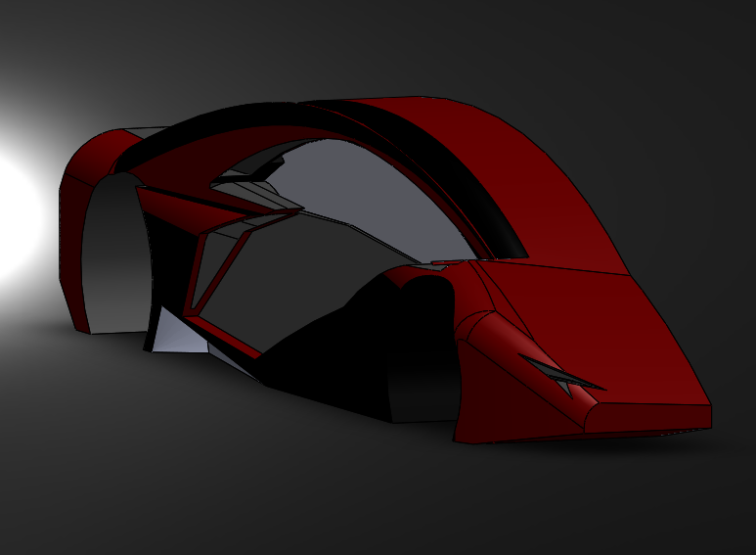
Task: Click the star-shaped cutout on the nose
Action: click(563, 375)
